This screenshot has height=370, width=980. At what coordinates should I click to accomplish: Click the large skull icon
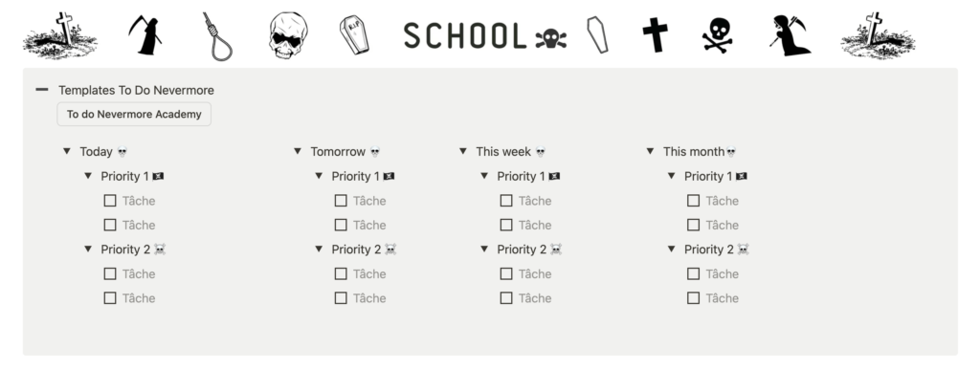pos(288,35)
